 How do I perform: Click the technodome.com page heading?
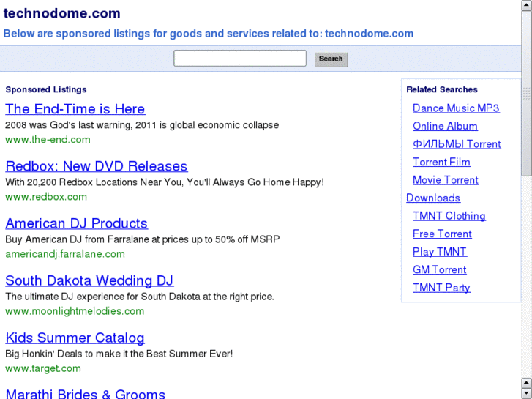point(61,14)
